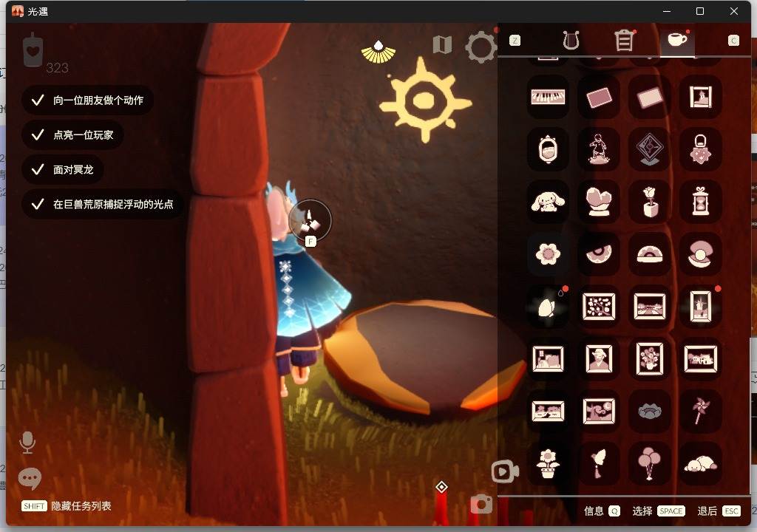Select the sunflowers vase painting
Image resolution: width=757 pixels, height=532 pixels.
click(649, 358)
